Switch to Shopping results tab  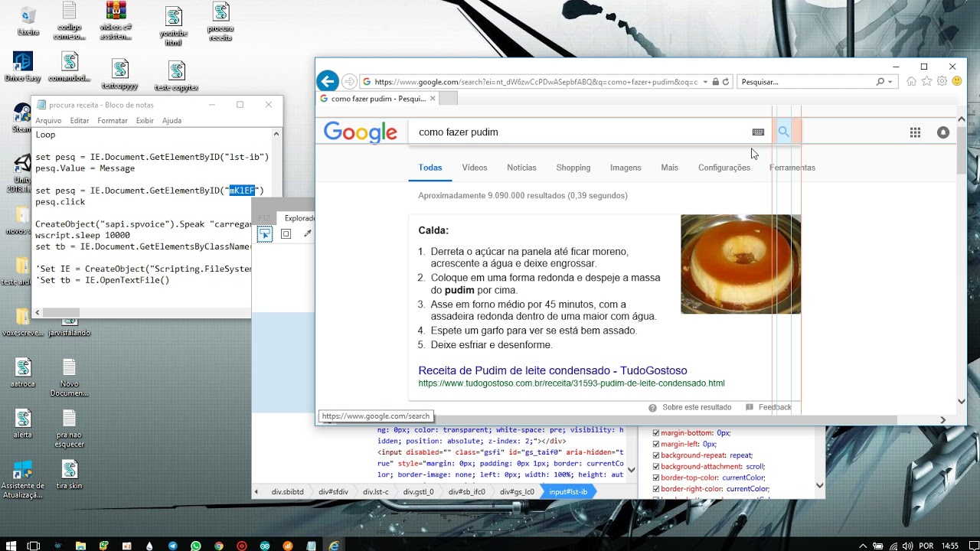click(573, 168)
